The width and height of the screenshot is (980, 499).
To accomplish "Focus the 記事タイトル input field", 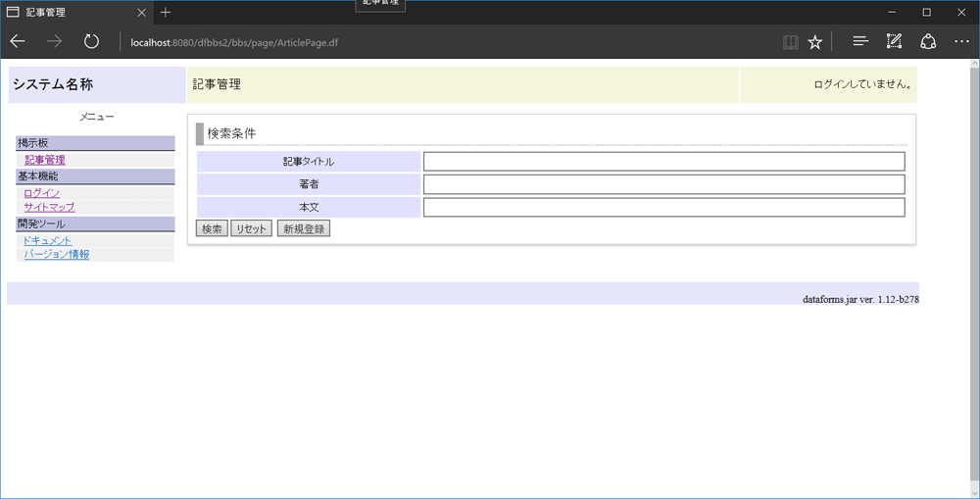I will (x=663, y=162).
